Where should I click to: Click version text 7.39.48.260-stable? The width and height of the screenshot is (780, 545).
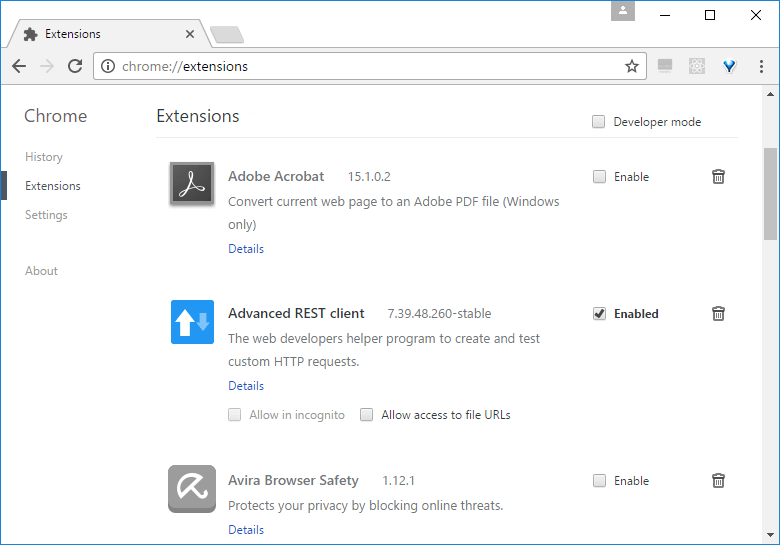click(x=439, y=314)
